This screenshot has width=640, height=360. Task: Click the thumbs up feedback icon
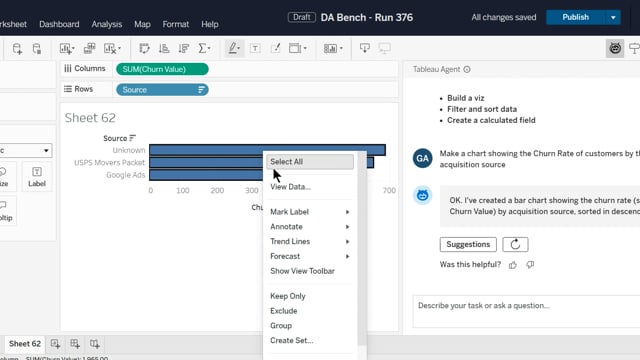point(513,265)
